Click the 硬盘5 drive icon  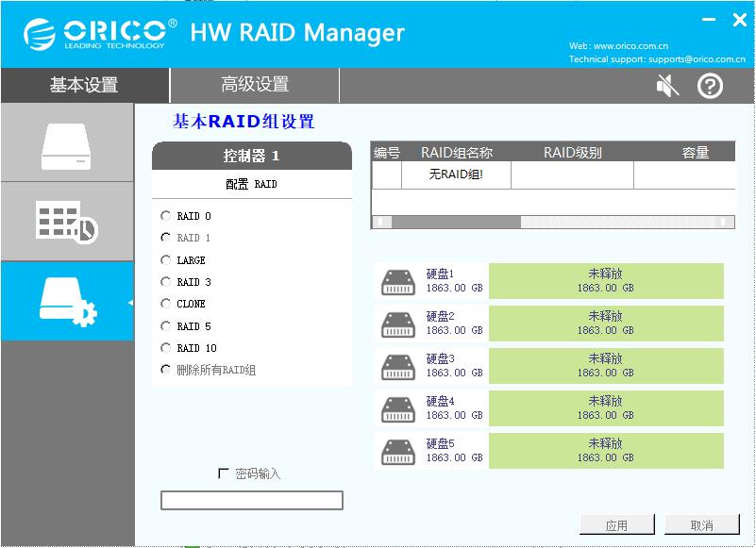[x=398, y=452]
